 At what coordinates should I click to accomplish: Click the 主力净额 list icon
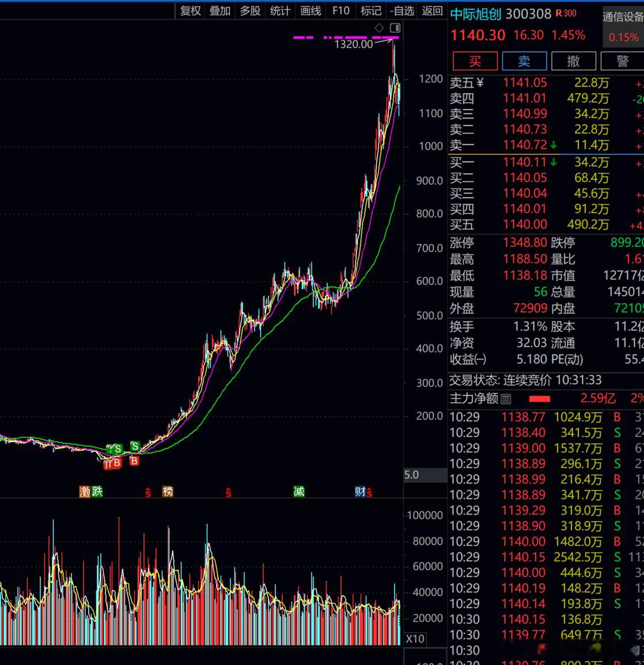click(506, 399)
